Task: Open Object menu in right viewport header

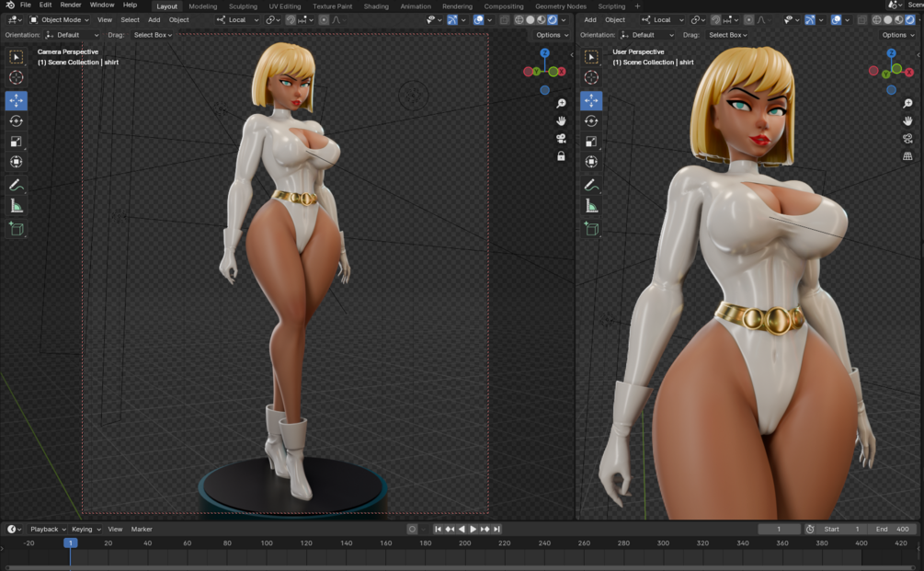Action: tap(615, 20)
